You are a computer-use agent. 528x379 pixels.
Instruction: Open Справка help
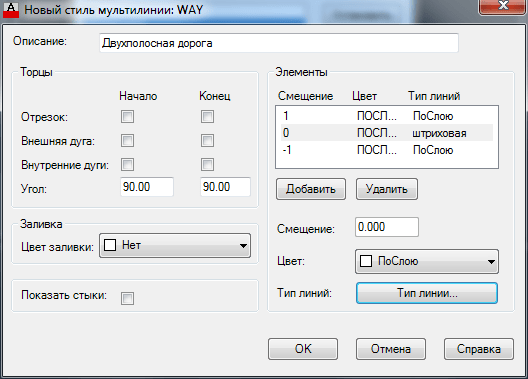pos(479,349)
